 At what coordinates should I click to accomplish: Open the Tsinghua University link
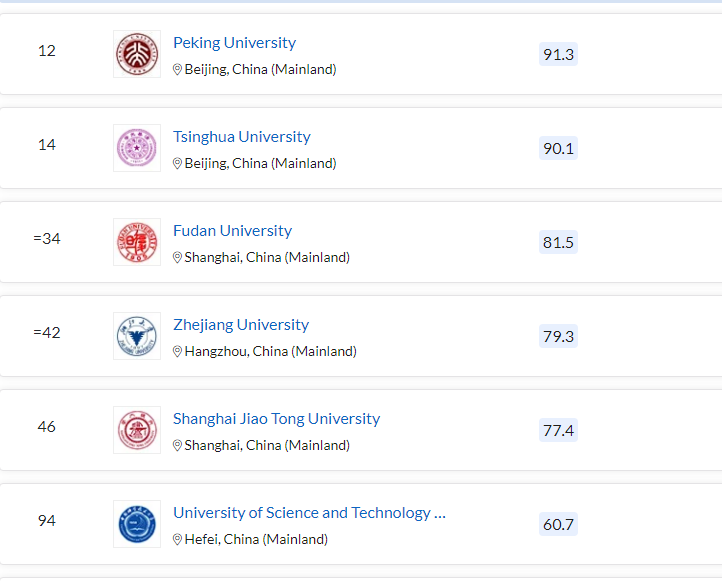(x=241, y=137)
